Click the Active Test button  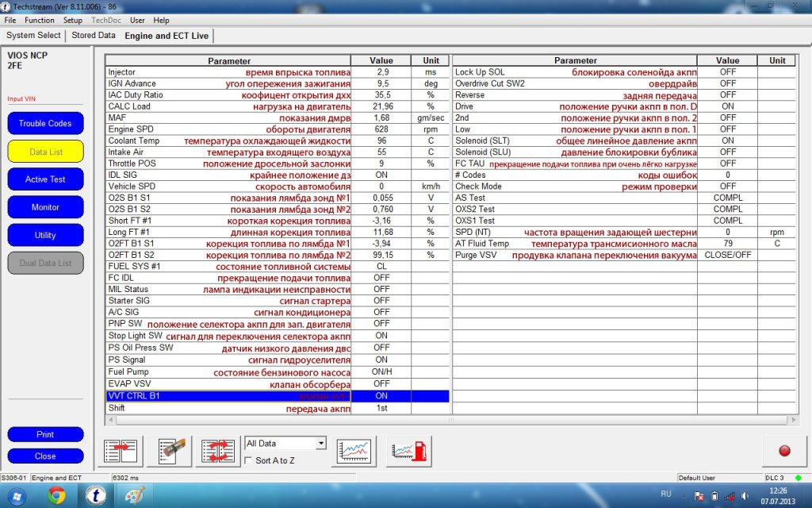[45, 179]
